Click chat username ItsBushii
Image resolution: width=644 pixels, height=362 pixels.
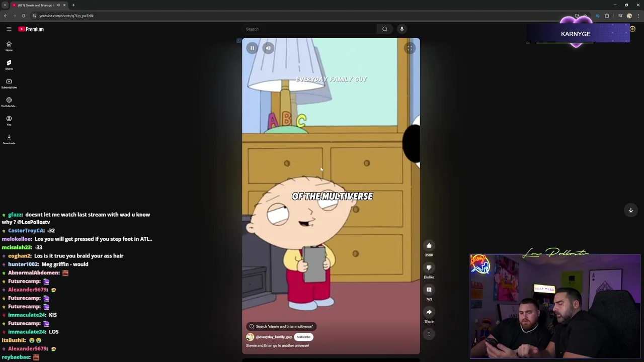point(14,340)
